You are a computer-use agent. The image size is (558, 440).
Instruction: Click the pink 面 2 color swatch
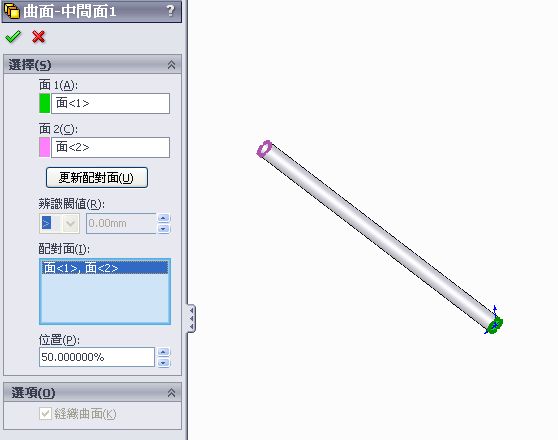click(44, 147)
